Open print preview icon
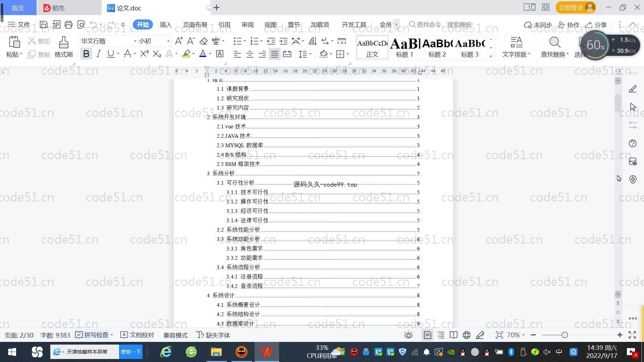644x362 pixels. (x=81, y=24)
